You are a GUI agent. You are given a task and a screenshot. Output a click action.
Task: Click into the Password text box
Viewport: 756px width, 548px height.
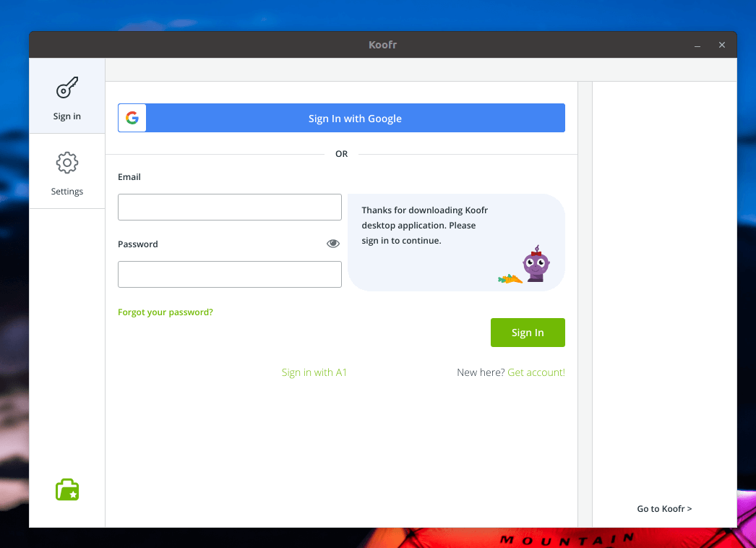point(229,275)
